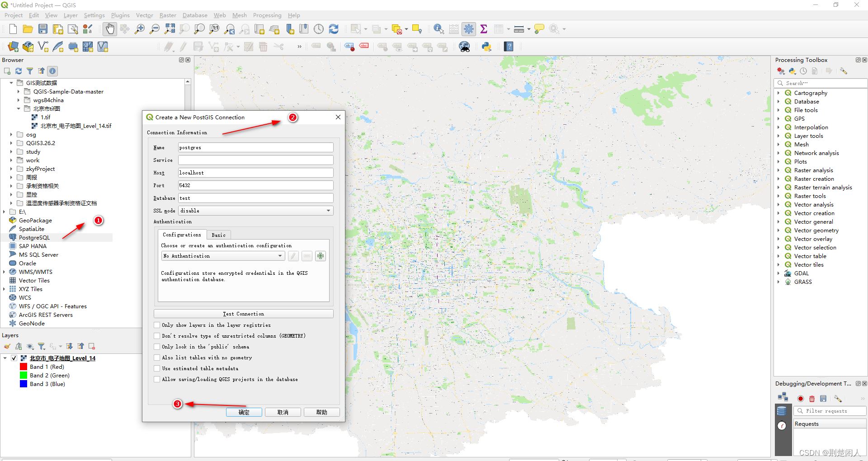Click the 确定 (OK) button
Screen dimensions: 868x461
[244, 412]
